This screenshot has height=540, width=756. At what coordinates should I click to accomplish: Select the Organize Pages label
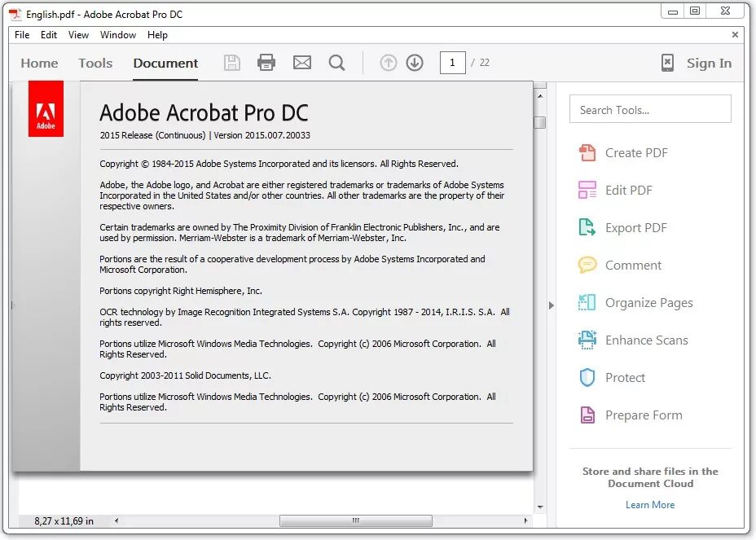[649, 303]
